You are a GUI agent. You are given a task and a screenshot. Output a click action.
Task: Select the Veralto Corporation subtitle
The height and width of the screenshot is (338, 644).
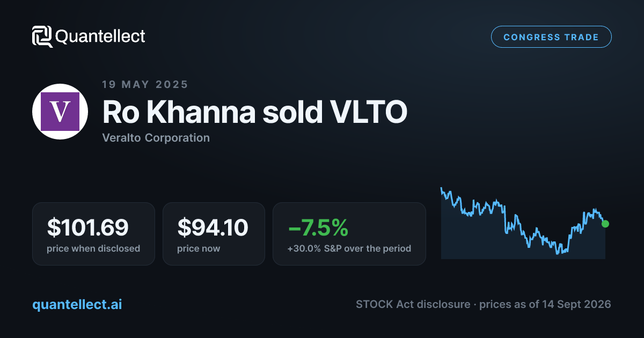pyautogui.click(x=156, y=138)
